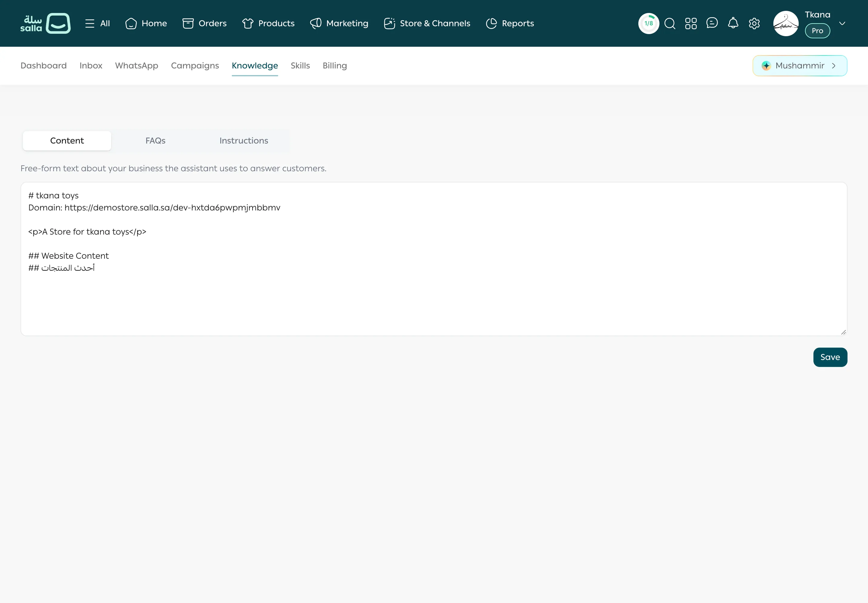Viewport: 868px width, 603px height.
Task: Click the Tkana store name
Action: [817, 15]
